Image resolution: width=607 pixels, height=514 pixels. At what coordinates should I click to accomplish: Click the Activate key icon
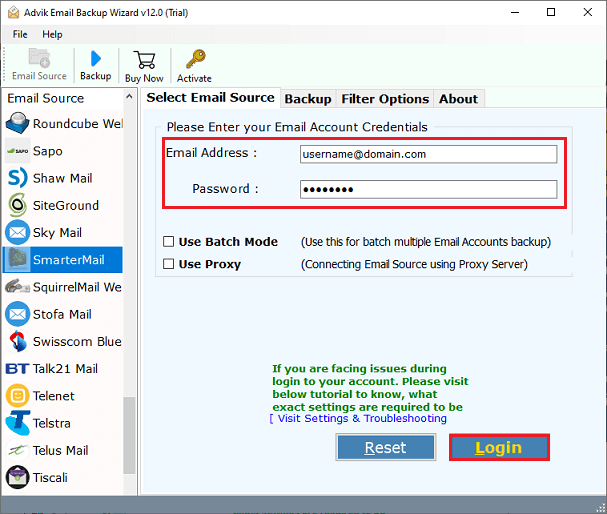coord(195,59)
